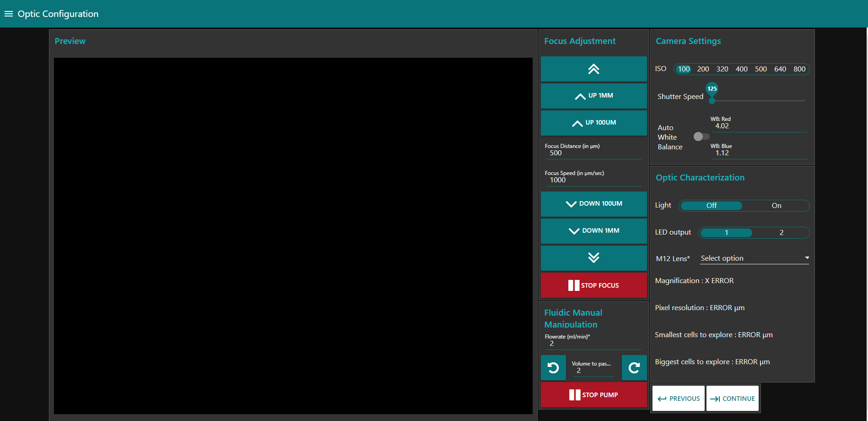Switch LED output to 2

point(781,233)
